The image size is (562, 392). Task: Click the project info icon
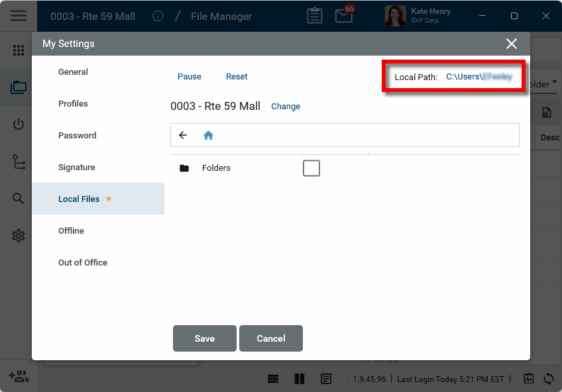158,16
